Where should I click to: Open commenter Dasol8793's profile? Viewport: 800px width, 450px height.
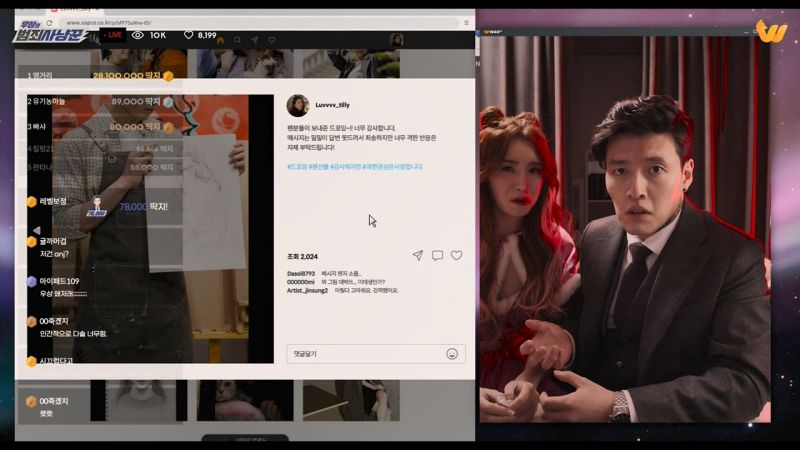coord(301,273)
